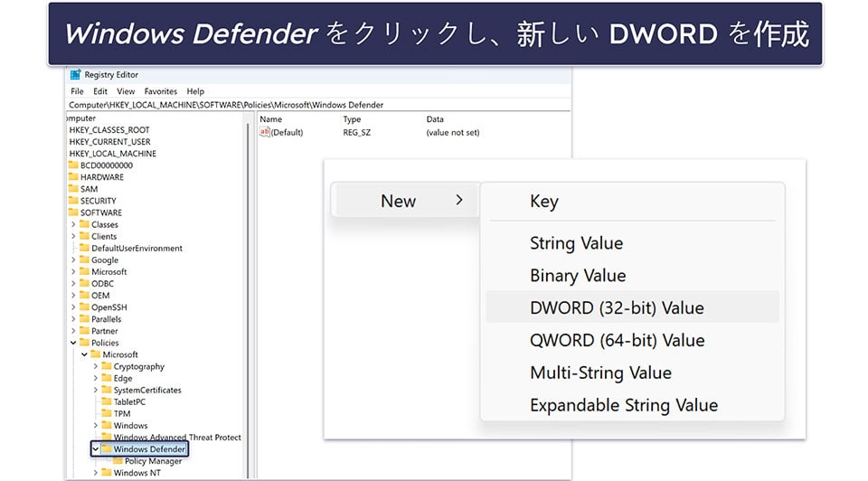Click the Windows Defender folder icon

click(107, 448)
